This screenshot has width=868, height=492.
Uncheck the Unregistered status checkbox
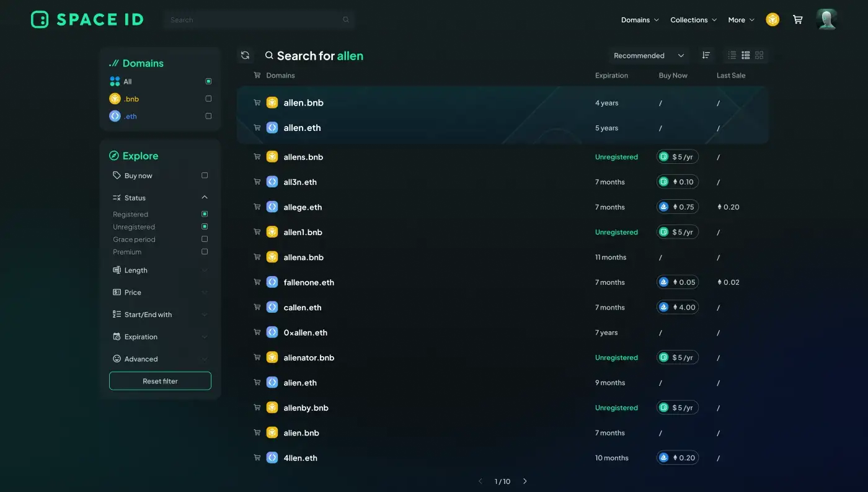point(205,226)
